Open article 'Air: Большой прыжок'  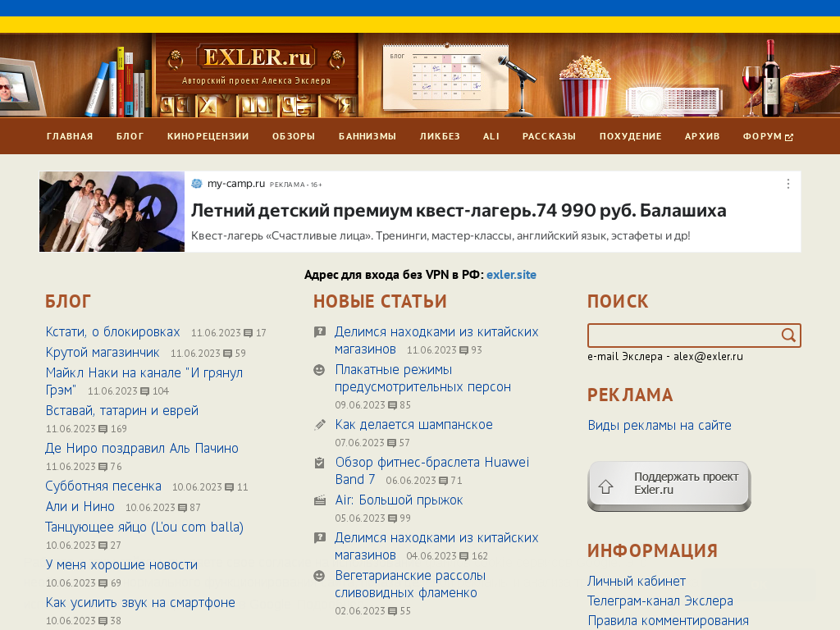pyautogui.click(x=399, y=500)
